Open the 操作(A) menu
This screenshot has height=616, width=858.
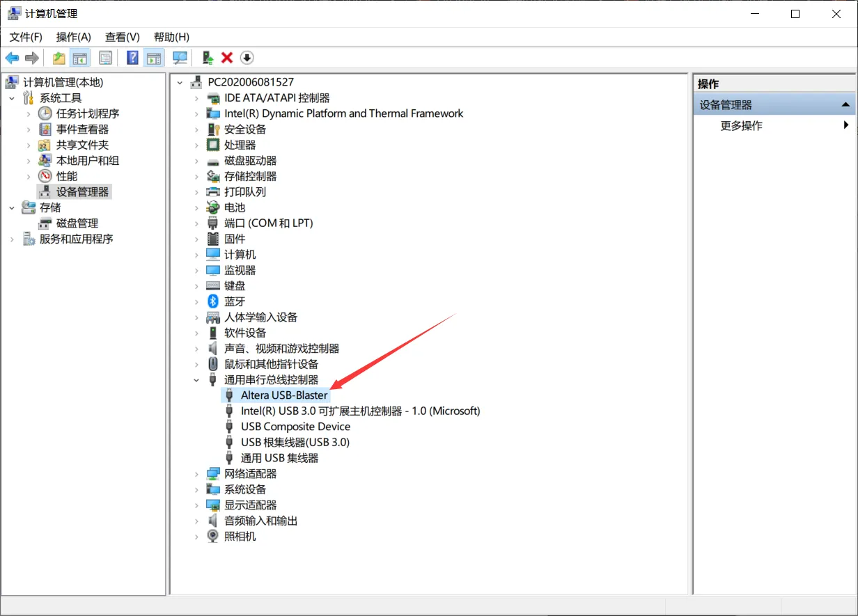74,37
